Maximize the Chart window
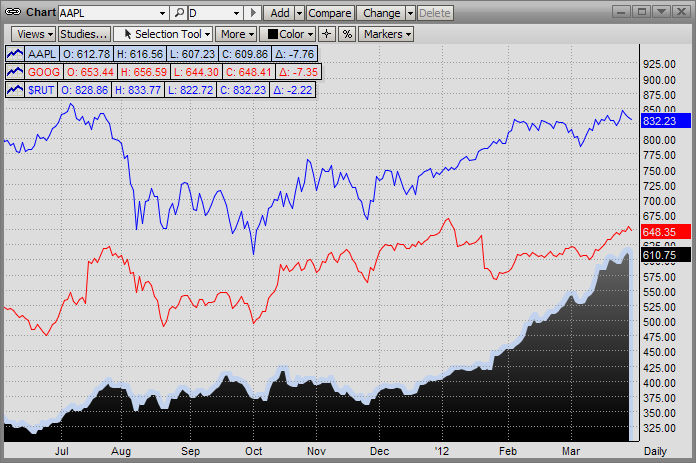696x463 pixels. click(641, 12)
